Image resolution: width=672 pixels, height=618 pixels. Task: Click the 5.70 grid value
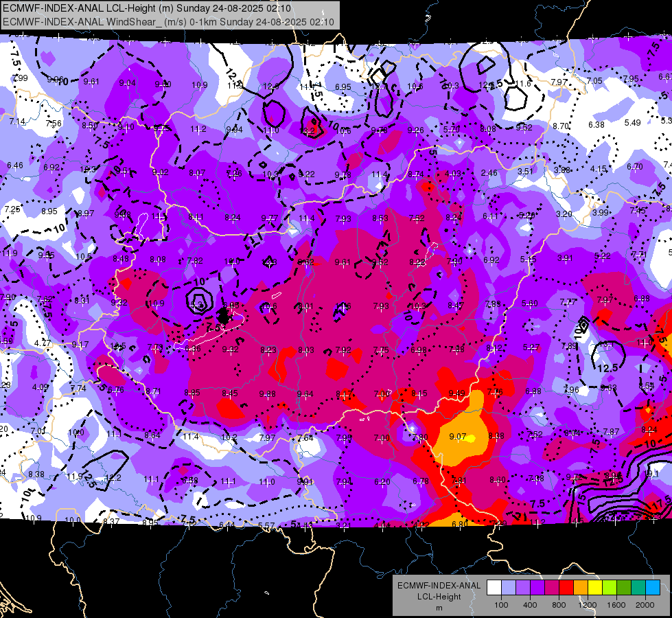click(x=451, y=130)
